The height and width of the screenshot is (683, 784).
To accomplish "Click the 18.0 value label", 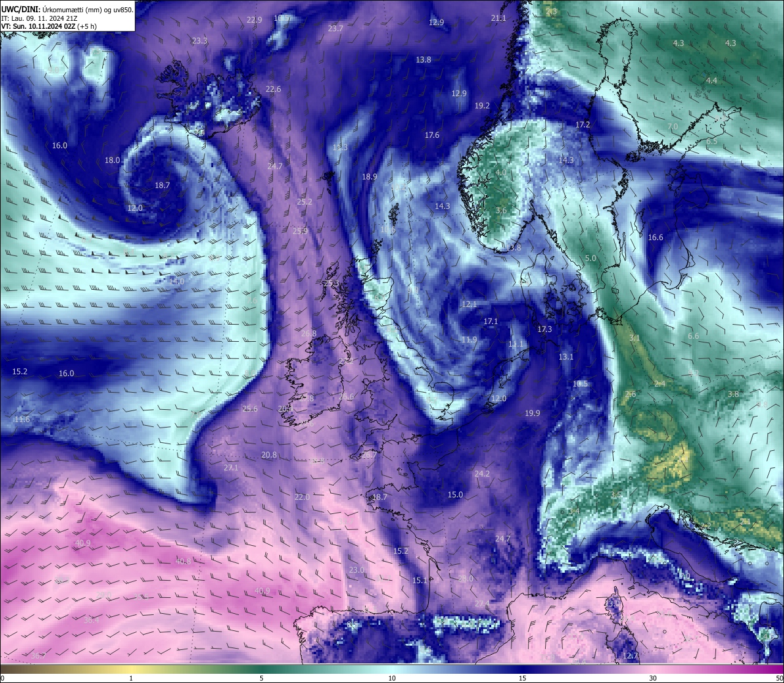I will 112,160.
